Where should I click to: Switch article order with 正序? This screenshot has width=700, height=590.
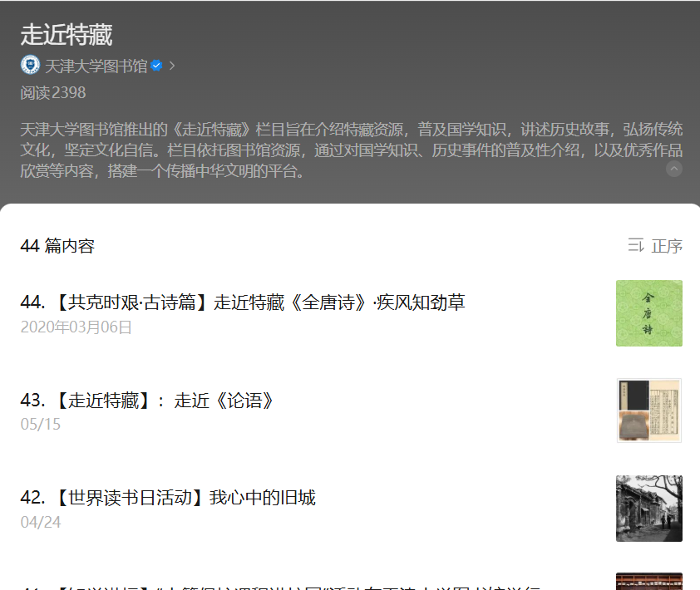667,246
